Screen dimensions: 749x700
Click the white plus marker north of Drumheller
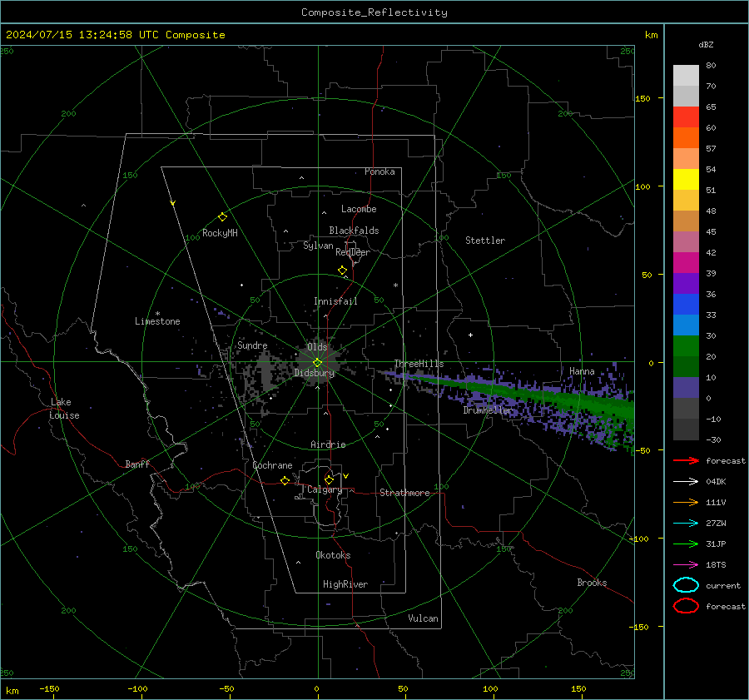470,335
